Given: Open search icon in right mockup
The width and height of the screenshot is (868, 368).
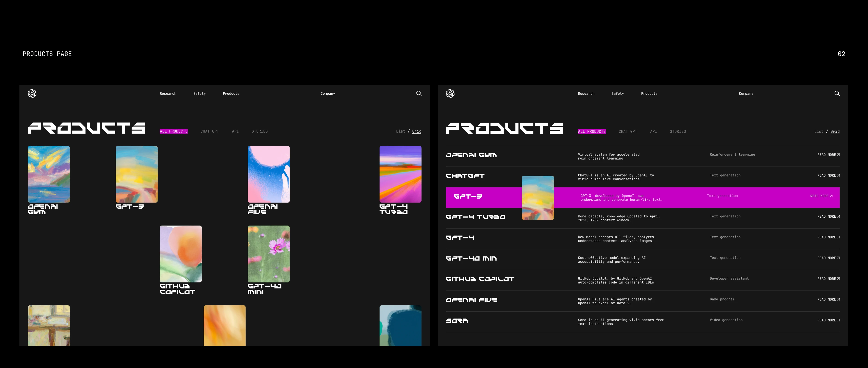Looking at the screenshot, I should 837,93.
